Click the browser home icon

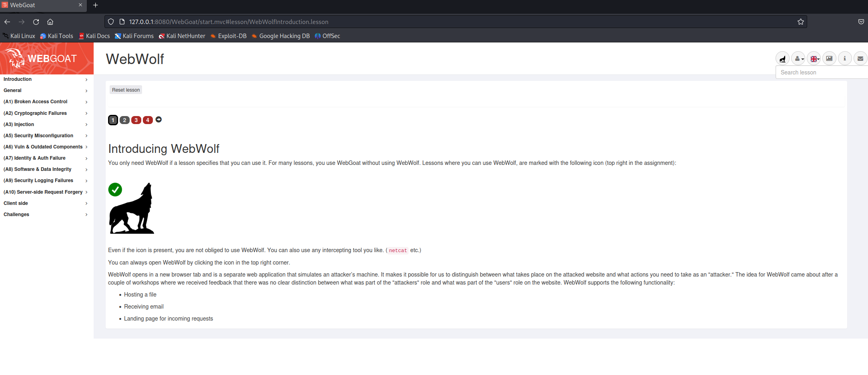50,22
